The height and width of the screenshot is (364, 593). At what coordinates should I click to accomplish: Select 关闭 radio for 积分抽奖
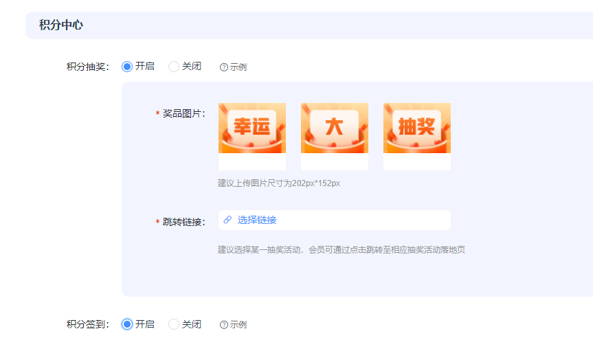[174, 67]
